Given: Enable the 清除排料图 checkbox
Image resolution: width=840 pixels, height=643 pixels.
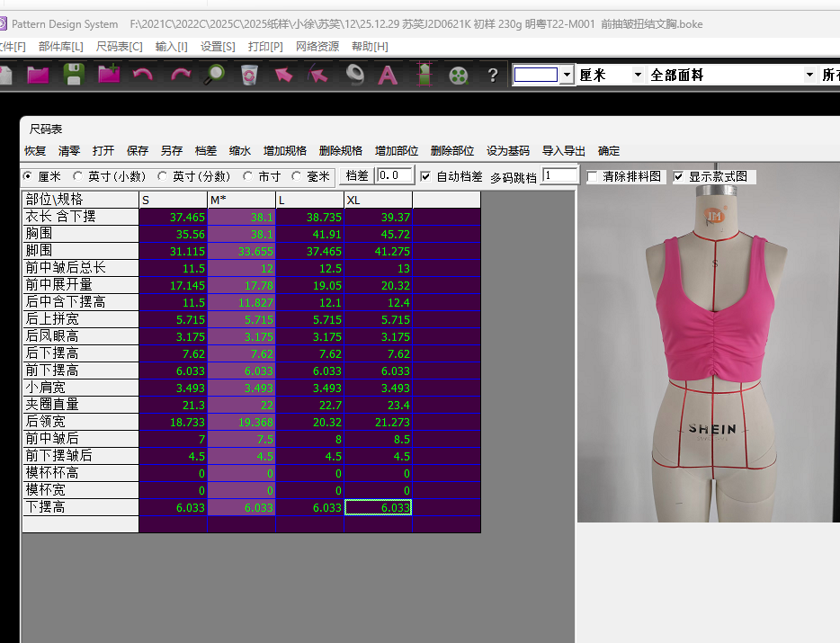Looking at the screenshot, I should coord(593,177).
